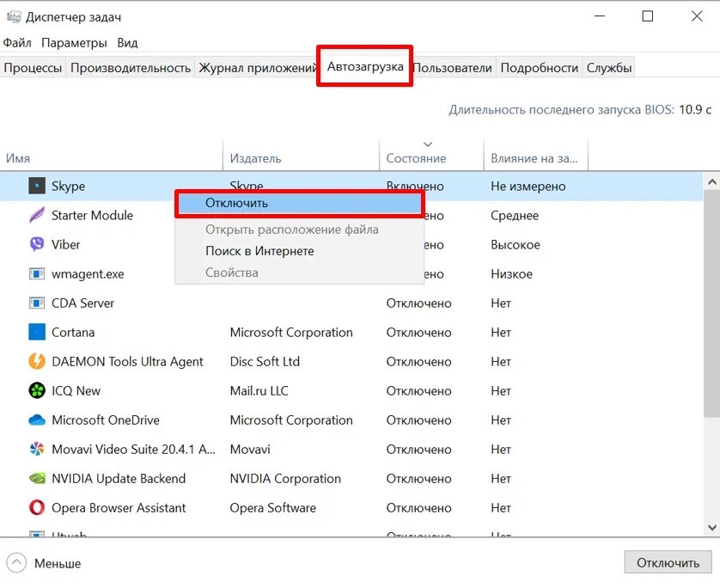720x588 pixels.
Task: Click the Disc Soft Ltd publisher cell
Action: click(x=265, y=362)
